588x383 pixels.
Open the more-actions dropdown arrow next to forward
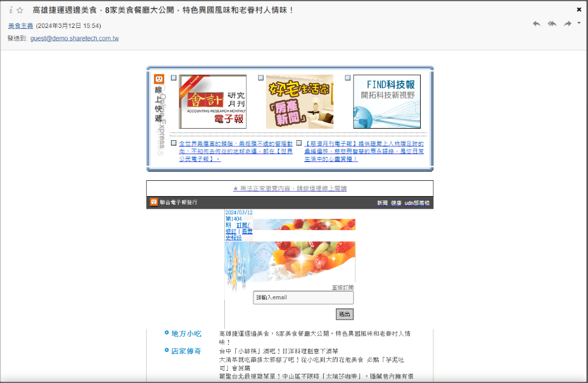[579, 23]
